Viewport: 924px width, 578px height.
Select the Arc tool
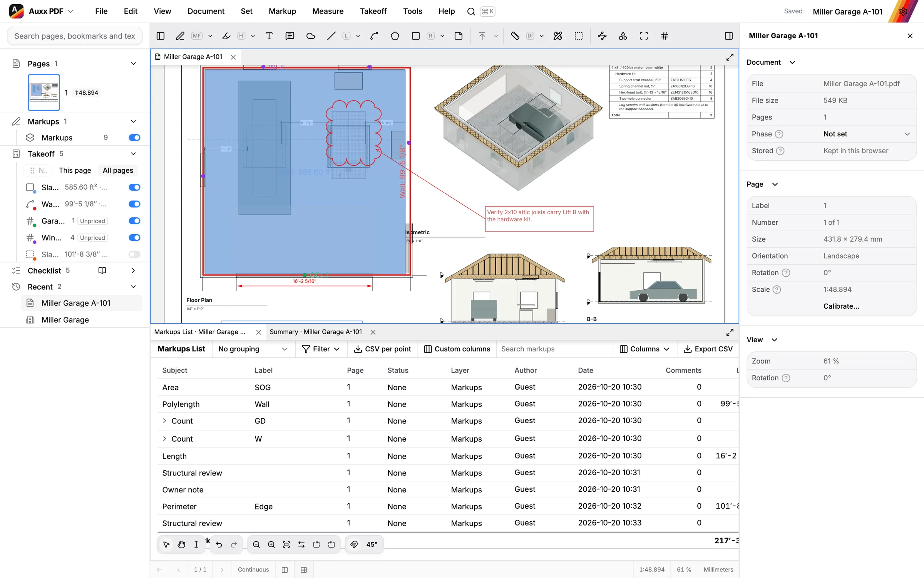point(374,36)
